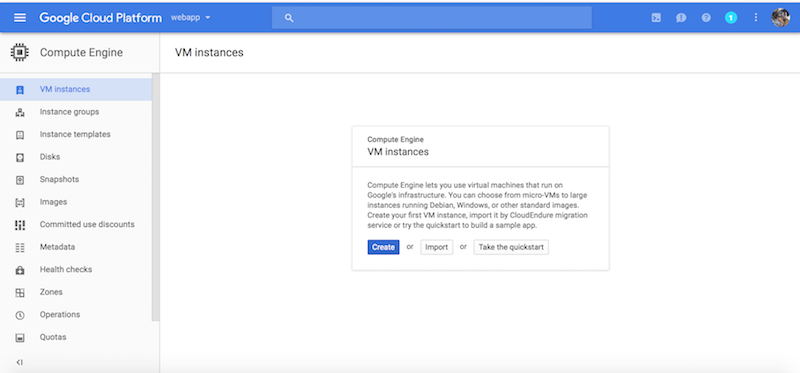Screen dimensions: 800x373
Task: Collapse the sidebar with the arrow icon
Action: point(19,362)
